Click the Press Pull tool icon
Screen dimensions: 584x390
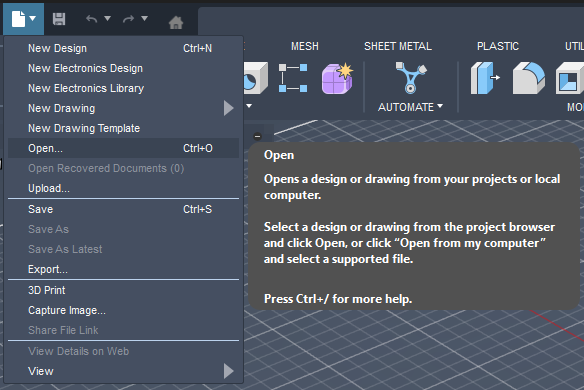[485, 78]
